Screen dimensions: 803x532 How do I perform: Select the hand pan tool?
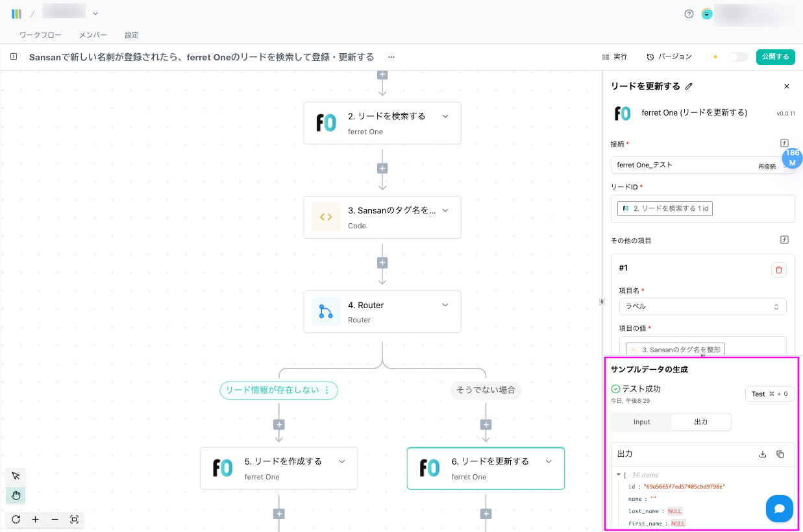tap(16, 496)
